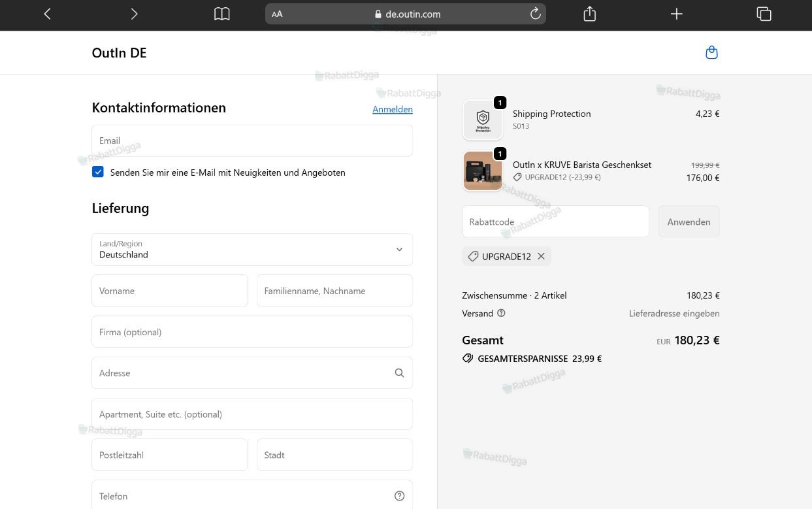
Task: Focus the Rabattcode input field
Action: (555, 222)
